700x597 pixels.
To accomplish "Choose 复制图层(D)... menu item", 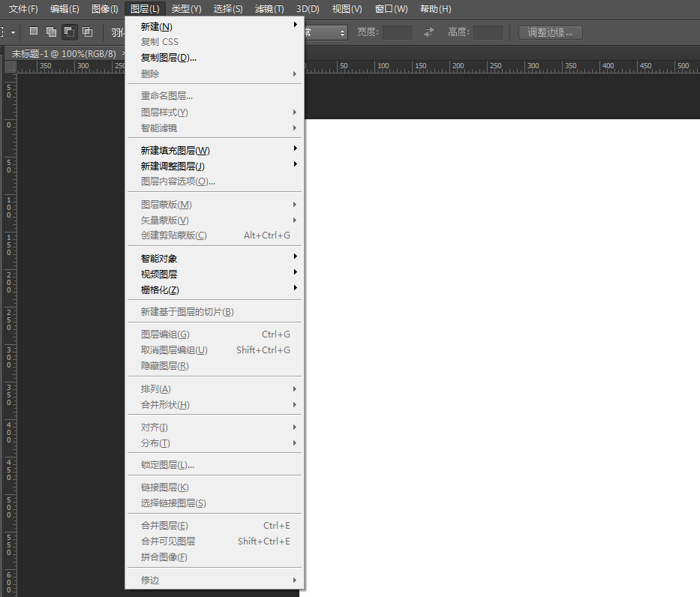I will (x=215, y=58).
